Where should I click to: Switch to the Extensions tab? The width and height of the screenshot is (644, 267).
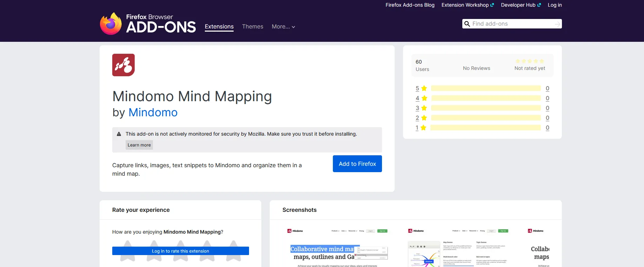coord(219,27)
